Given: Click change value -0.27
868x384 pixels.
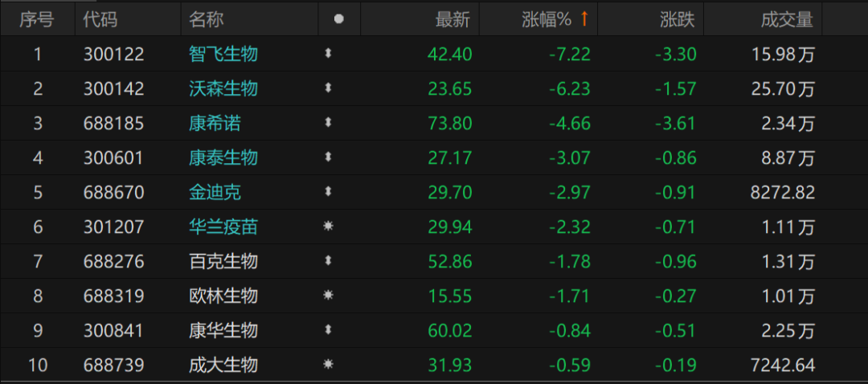Looking at the screenshot, I should pos(675,296).
